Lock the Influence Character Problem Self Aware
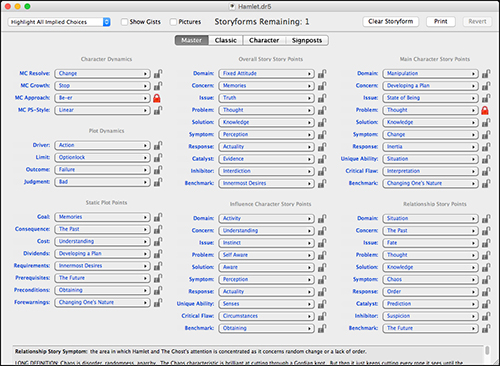The height and width of the screenshot is (366, 500). [x=322, y=255]
